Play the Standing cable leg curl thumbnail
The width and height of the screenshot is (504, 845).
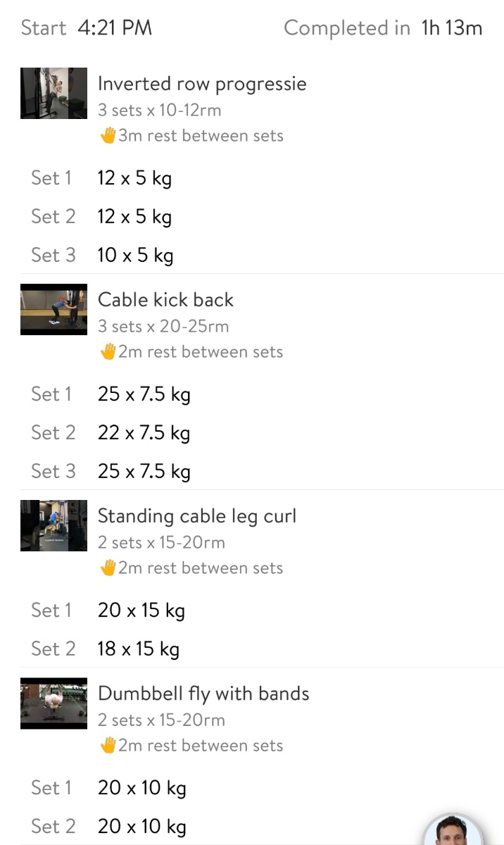[53, 525]
